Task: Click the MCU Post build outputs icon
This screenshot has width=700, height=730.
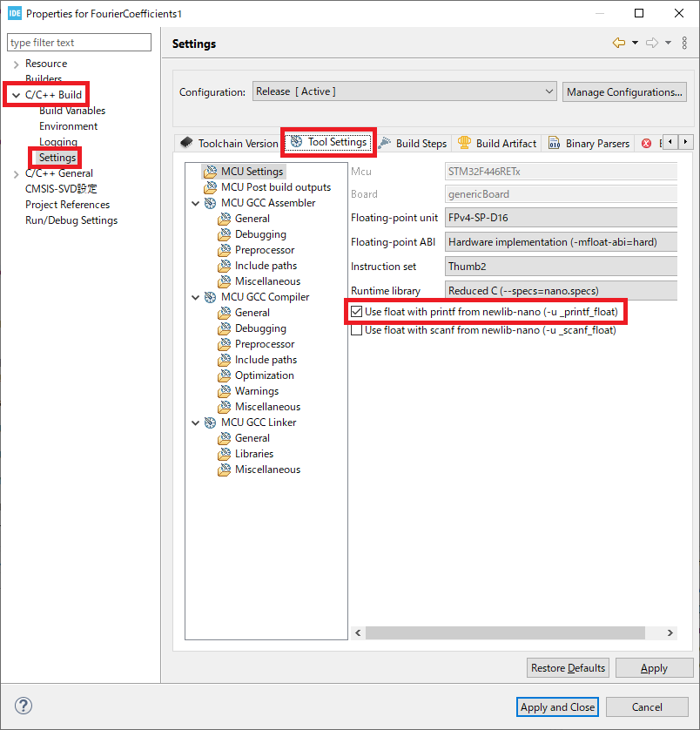Action: (210, 187)
